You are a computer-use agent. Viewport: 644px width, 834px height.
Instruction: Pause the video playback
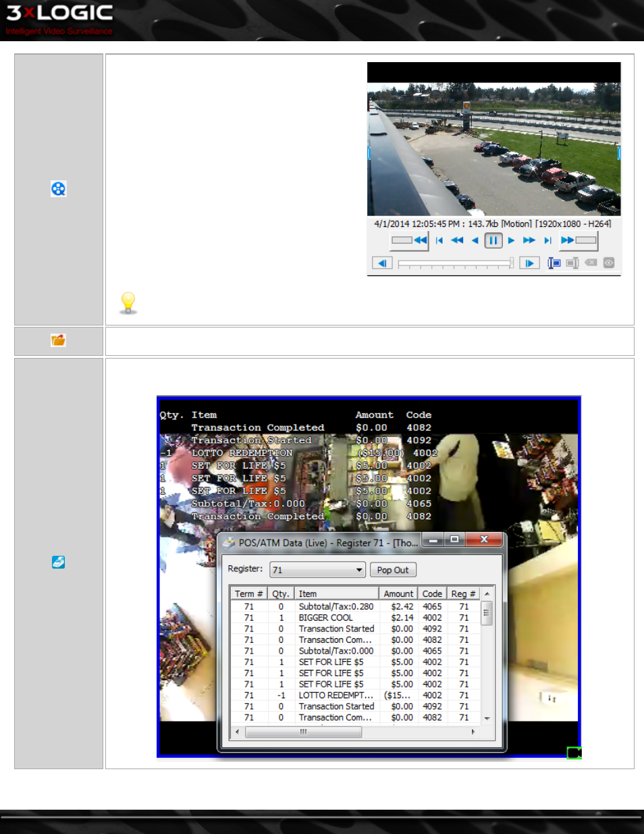coord(493,240)
